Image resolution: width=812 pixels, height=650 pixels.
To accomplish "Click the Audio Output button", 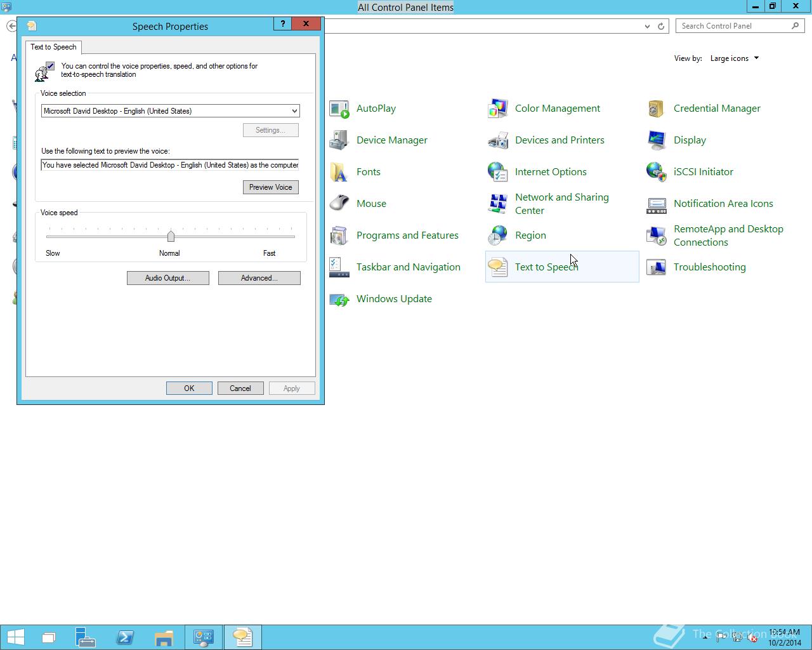I will click(x=168, y=278).
